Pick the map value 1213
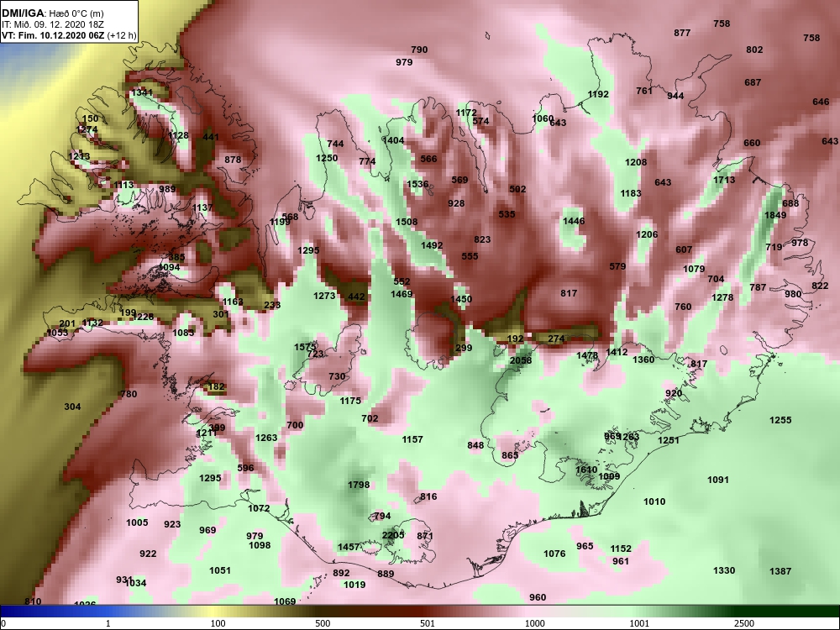840x630 pixels. click(79, 156)
